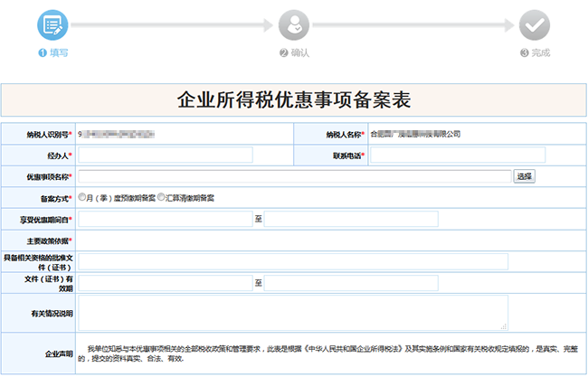Screen dimensions: 588x377
Task: Click the 填写 step pencil icon
Action: pyautogui.click(x=52, y=24)
